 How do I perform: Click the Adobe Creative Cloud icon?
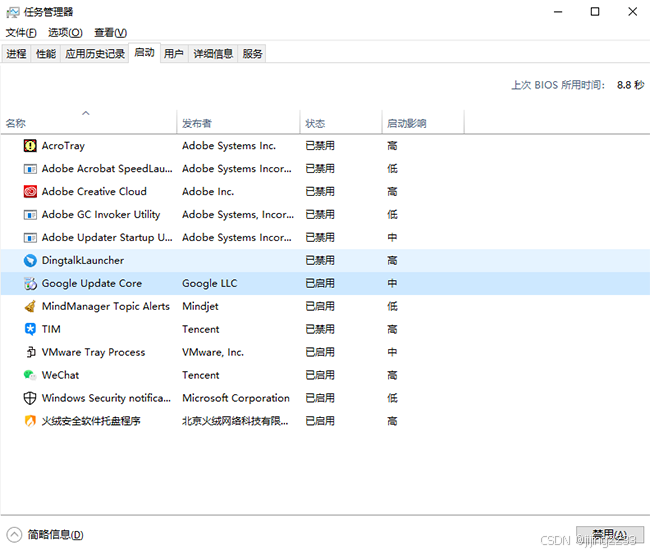tap(30, 192)
